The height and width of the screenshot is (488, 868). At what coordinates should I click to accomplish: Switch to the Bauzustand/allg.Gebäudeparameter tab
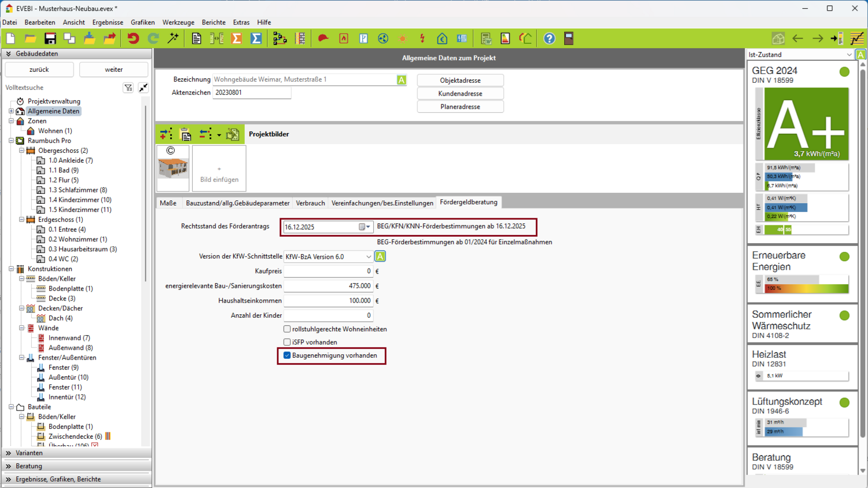(237, 203)
